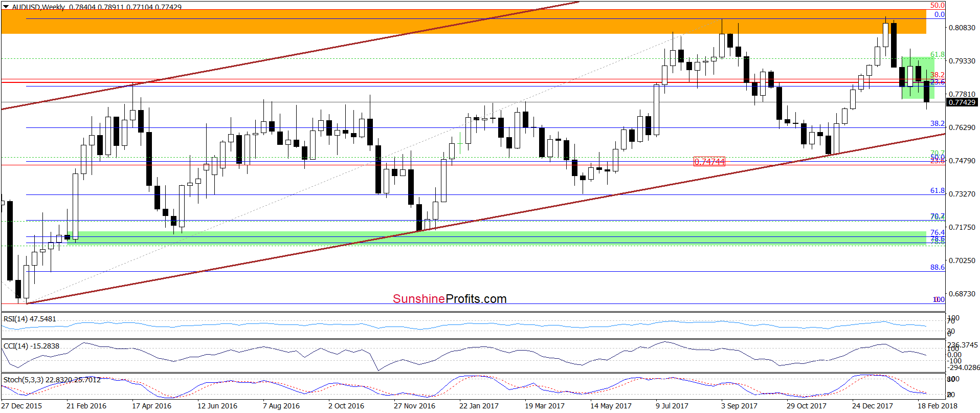Open the SunshineProfits.com watermark link

(x=450, y=299)
